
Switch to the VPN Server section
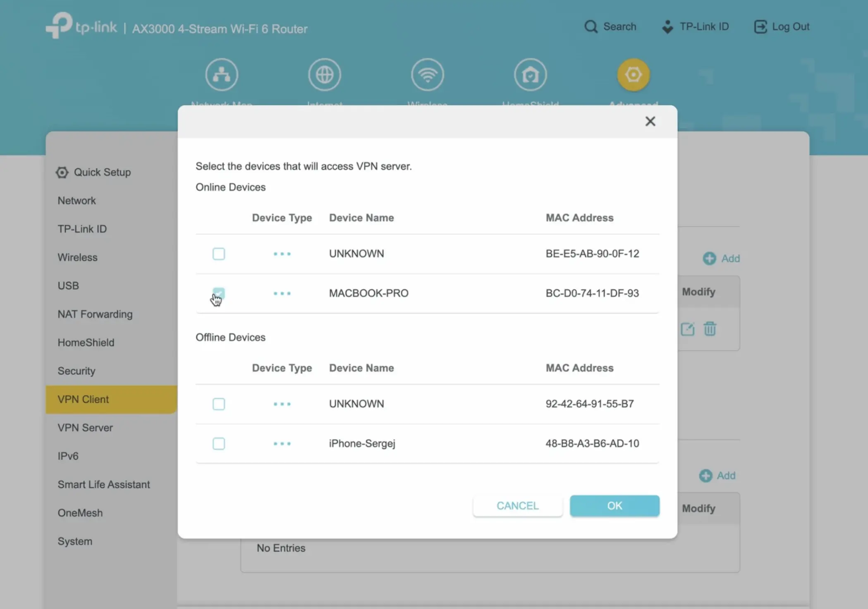tap(85, 427)
